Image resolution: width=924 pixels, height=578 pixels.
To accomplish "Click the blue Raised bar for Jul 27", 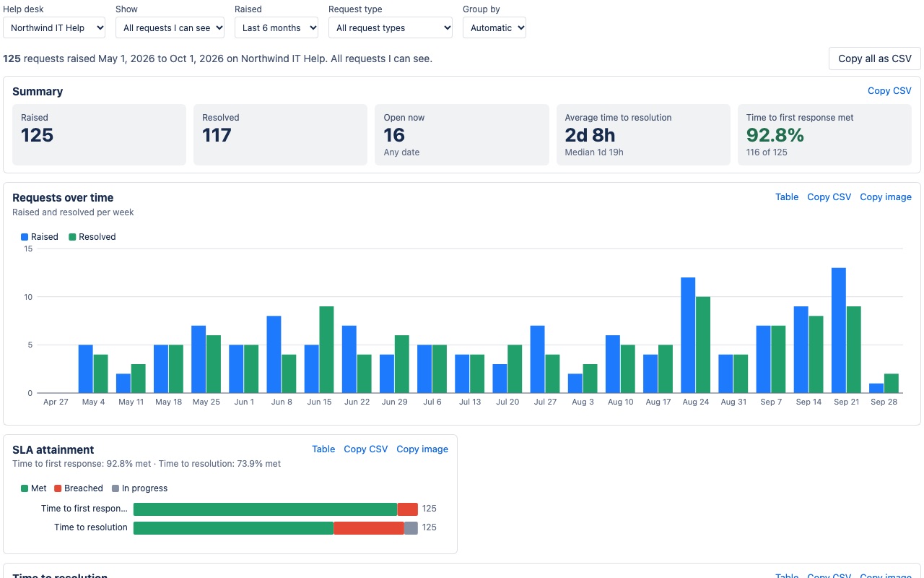I will click(538, 360).
